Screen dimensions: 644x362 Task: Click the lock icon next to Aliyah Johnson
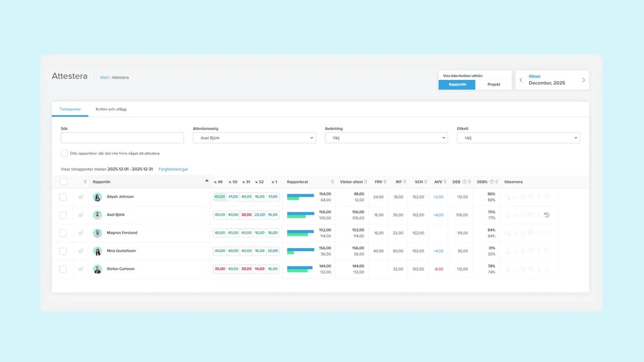click(81, 197)
